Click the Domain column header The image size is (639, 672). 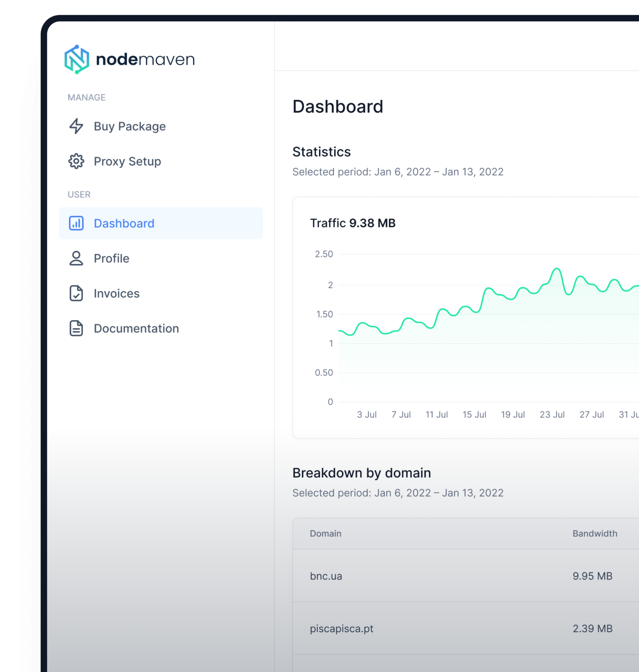(325, 533)
